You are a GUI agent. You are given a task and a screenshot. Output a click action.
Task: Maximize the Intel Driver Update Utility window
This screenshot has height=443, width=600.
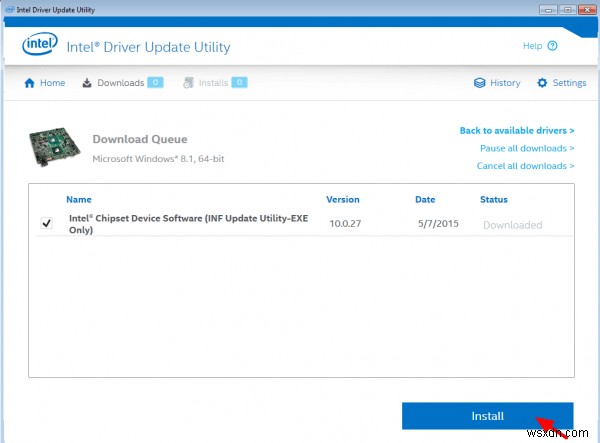pos(567,10)
